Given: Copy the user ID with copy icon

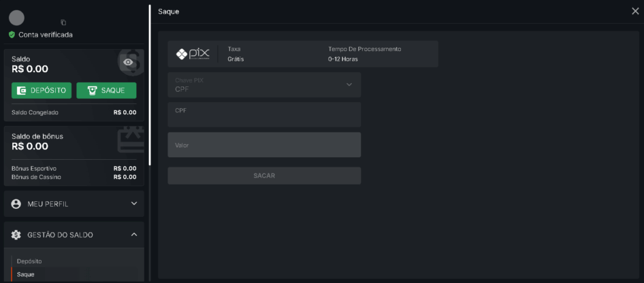Looking at the screenshot, I should click(x=63, y=22).
